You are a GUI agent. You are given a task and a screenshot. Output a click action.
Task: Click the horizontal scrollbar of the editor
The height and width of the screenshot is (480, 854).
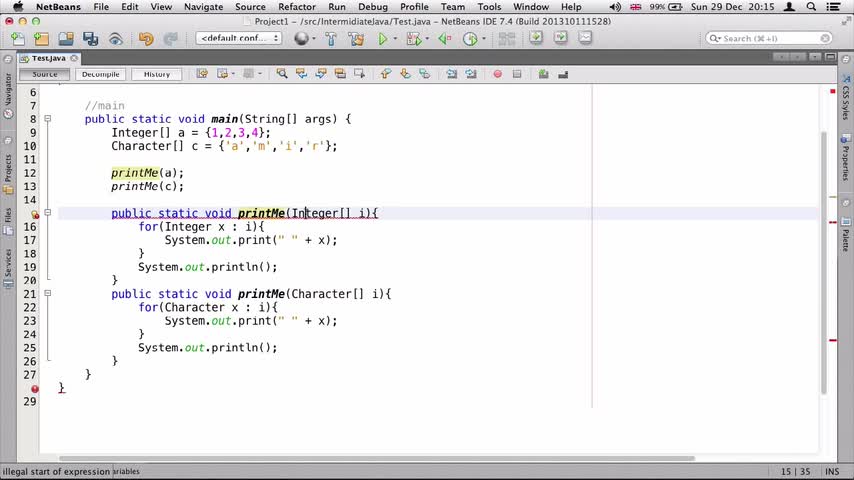tap(377, 458)
